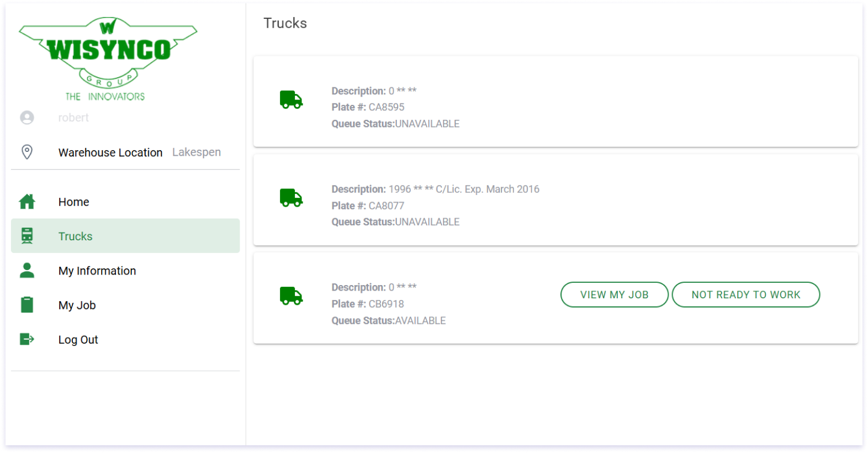
Task: Click truck icon for plate CB6918
Action: pos(291,296)
